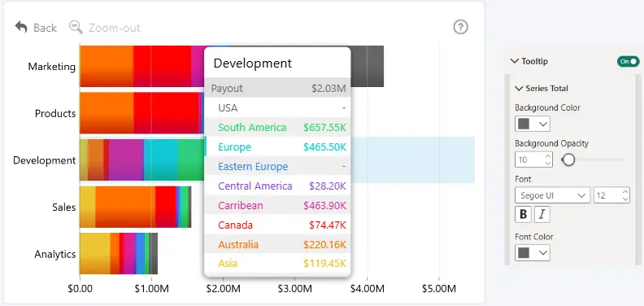Increase the font size stepper
This screenshot has width=644, height=306.
[x=625, y=192]
